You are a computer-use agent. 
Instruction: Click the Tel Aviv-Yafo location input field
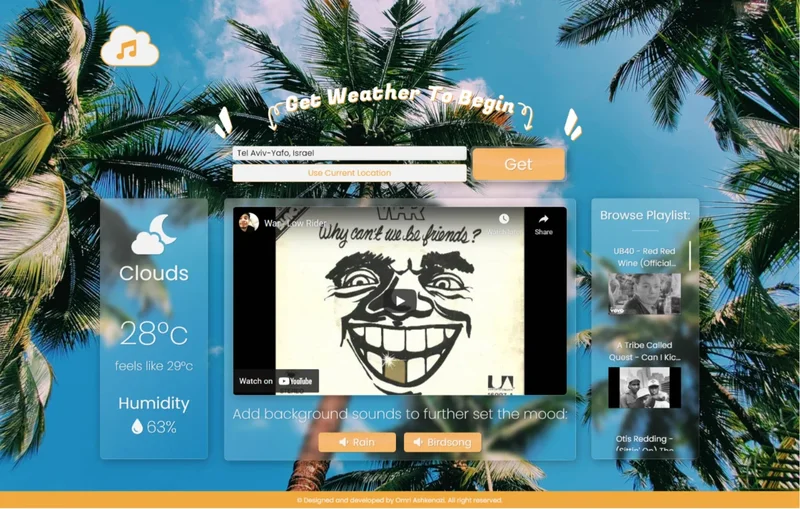pyautogui.click(x=349, y=153)
